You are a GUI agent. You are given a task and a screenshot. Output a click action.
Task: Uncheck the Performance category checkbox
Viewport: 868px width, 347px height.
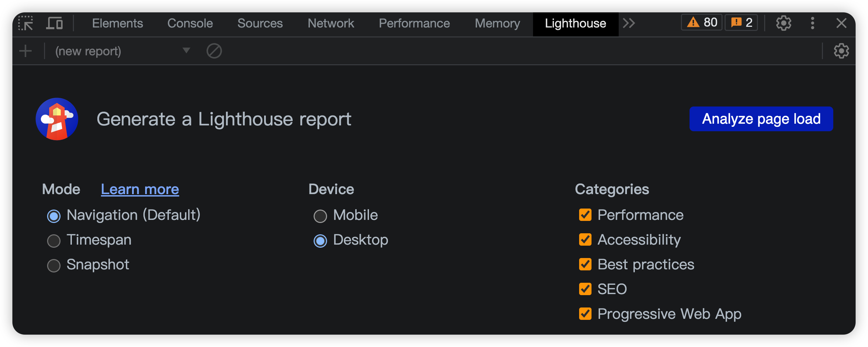click(585, 215)
